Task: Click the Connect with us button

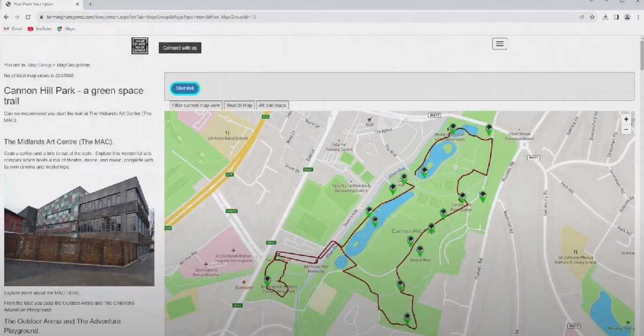Action: coord(180,48)
